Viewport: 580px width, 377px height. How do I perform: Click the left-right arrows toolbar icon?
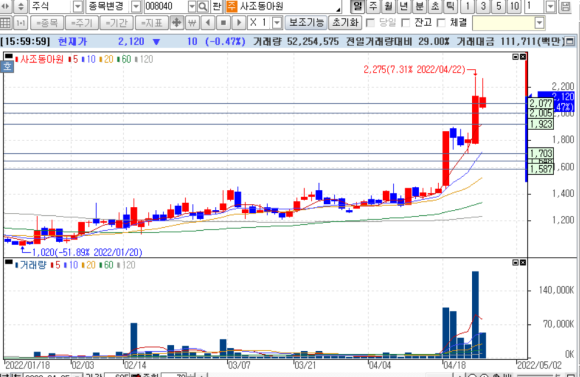point(6,6)
